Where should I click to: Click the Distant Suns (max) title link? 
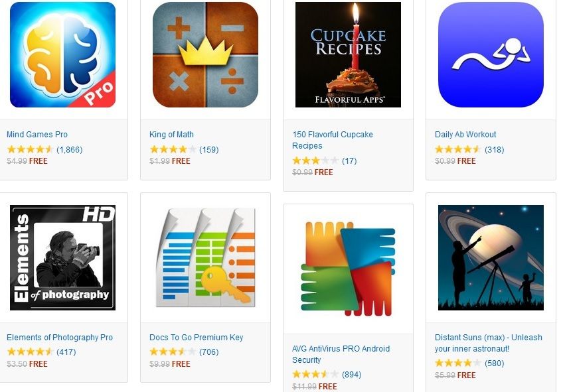(x=489, y=343)
